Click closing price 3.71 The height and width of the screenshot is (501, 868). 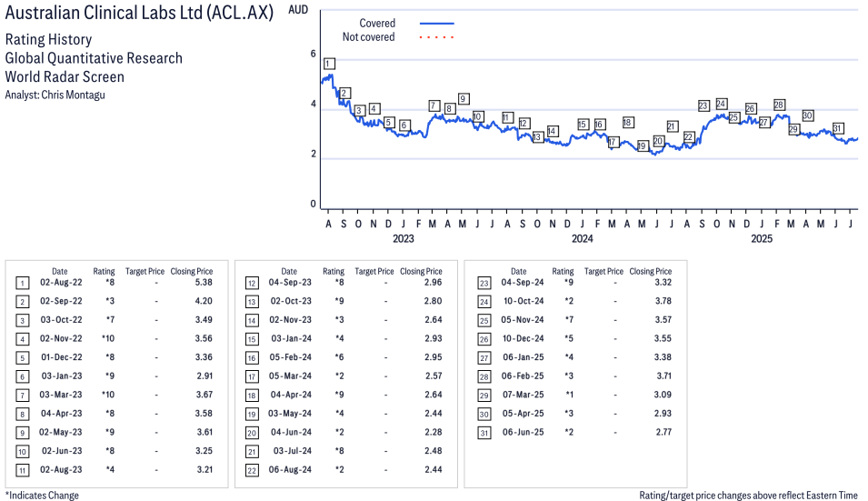(663, 376)
